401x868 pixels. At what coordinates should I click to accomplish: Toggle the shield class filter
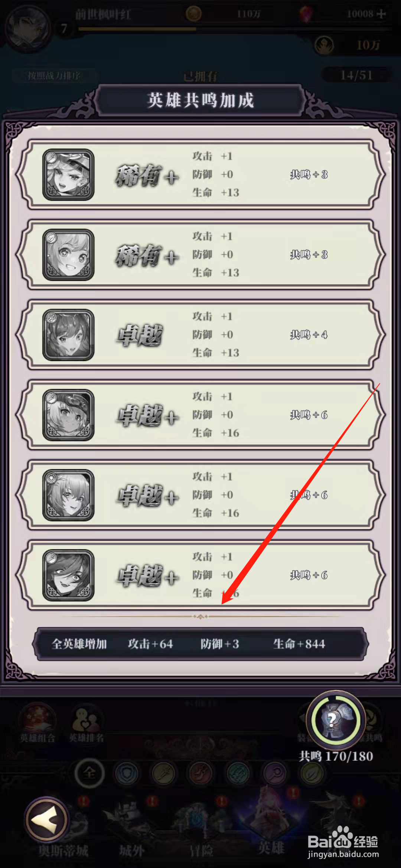[x=127, y=774]
